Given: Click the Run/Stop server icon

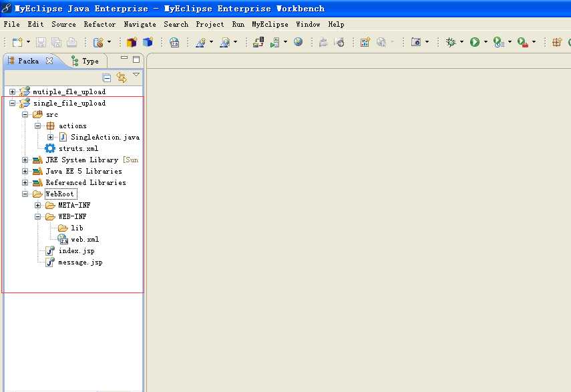Looking at the screenshot, I should 274,42.
